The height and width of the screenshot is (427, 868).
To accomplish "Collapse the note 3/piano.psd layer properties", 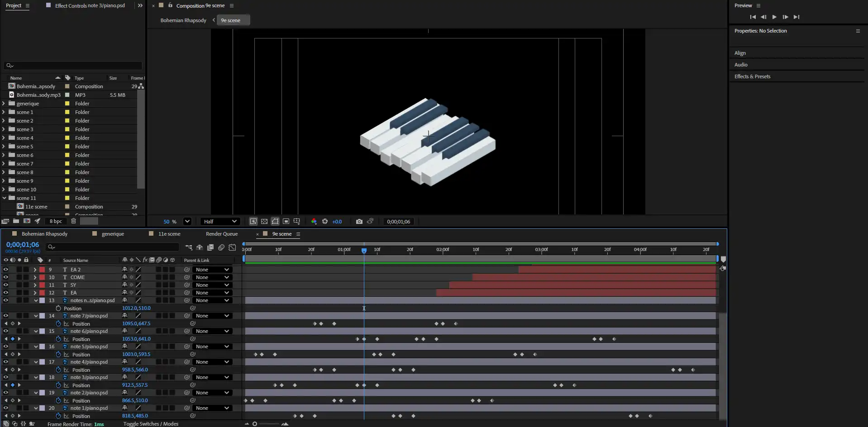I will click(36, 377).
